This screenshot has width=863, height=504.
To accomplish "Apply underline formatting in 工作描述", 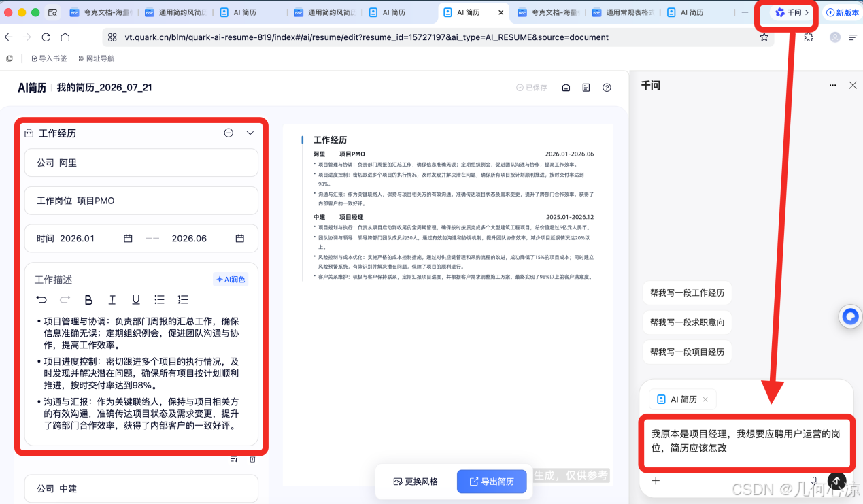I will (136, 299).
